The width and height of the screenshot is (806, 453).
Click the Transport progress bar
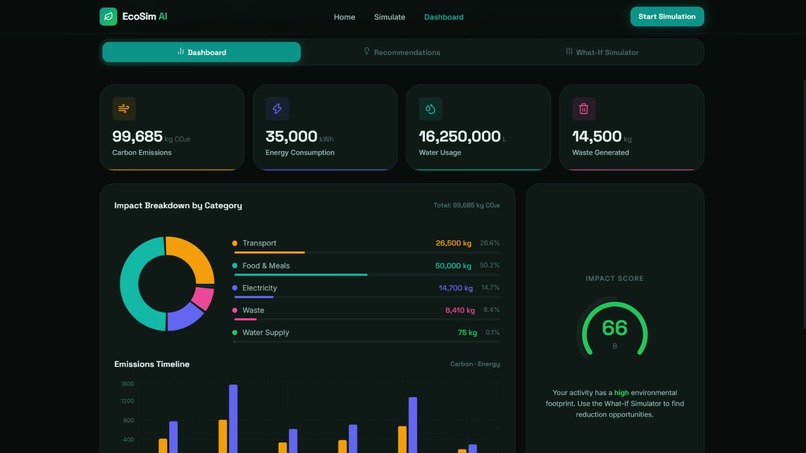click(x=367, y=252)
